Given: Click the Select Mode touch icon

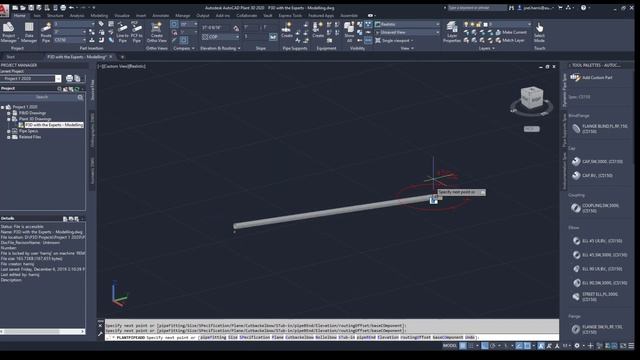Looking at the screenshot, I should 539,32.
